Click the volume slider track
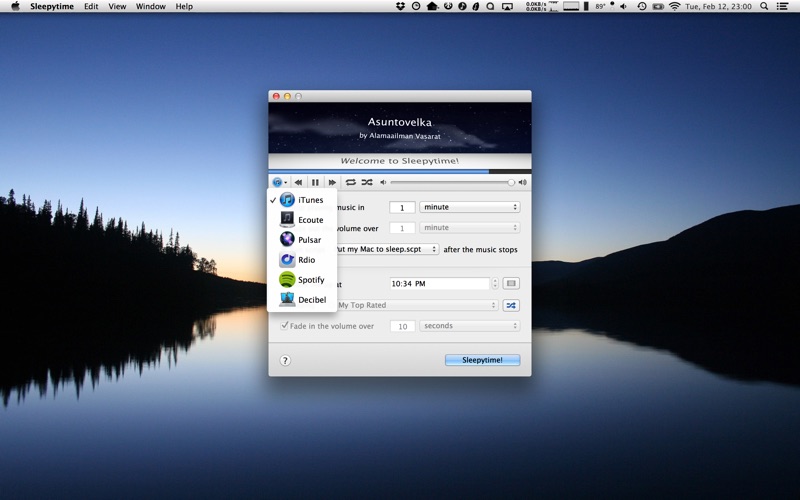The height and width of the screenshot is (500, 800). 450,183
